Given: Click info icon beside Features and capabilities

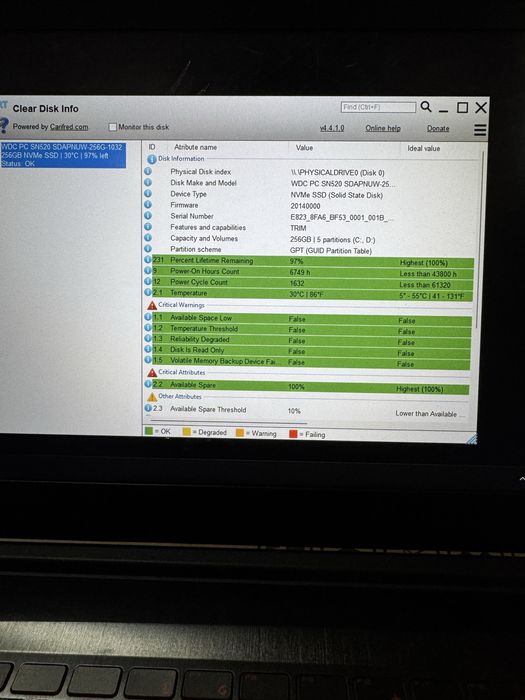Looking at the screenshot, I should tap(148, 226).
